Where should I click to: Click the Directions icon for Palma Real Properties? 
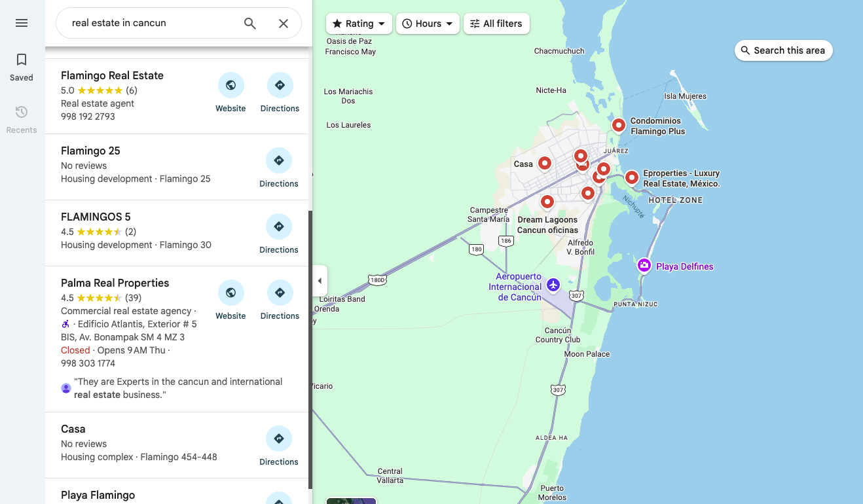tap(280, 293)
